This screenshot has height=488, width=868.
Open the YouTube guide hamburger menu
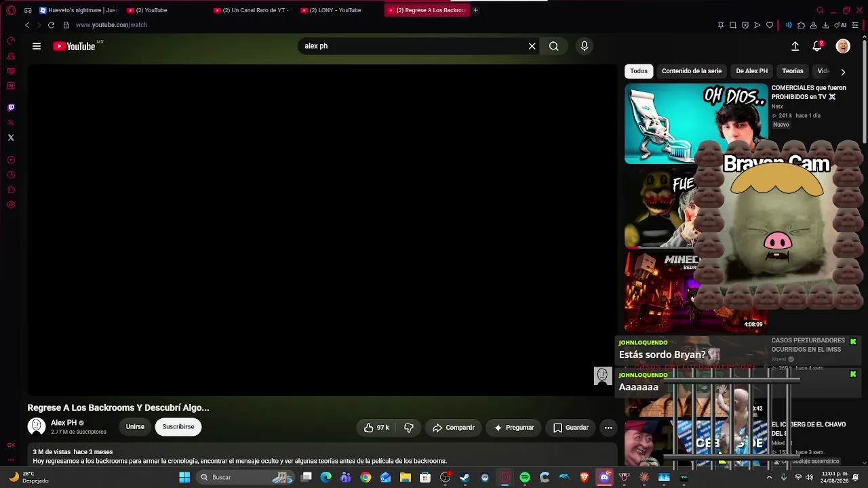click(x=37, y=46)
